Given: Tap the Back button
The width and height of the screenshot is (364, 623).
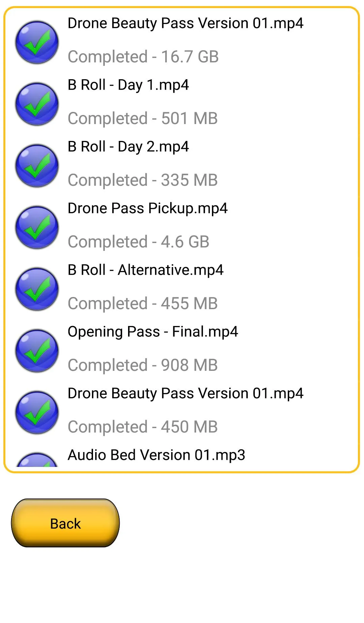Looking at the screenshot, I should click(x=65, y=523).
